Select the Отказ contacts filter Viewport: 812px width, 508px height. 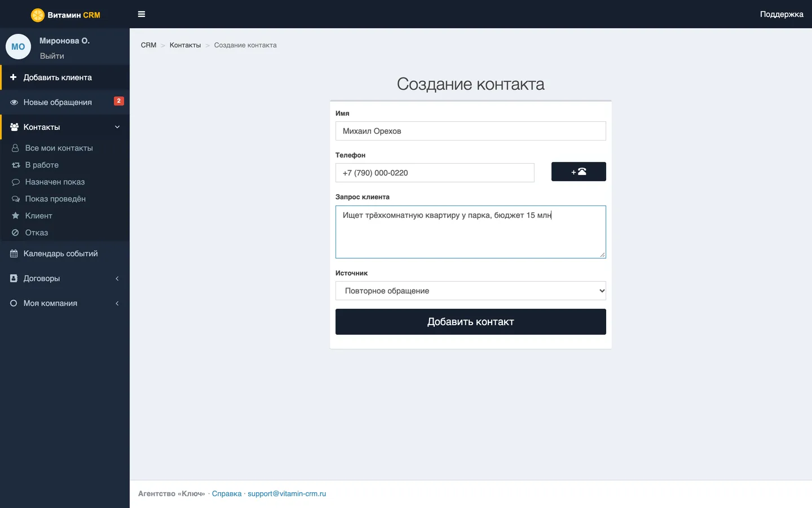[x=65, y=233]
